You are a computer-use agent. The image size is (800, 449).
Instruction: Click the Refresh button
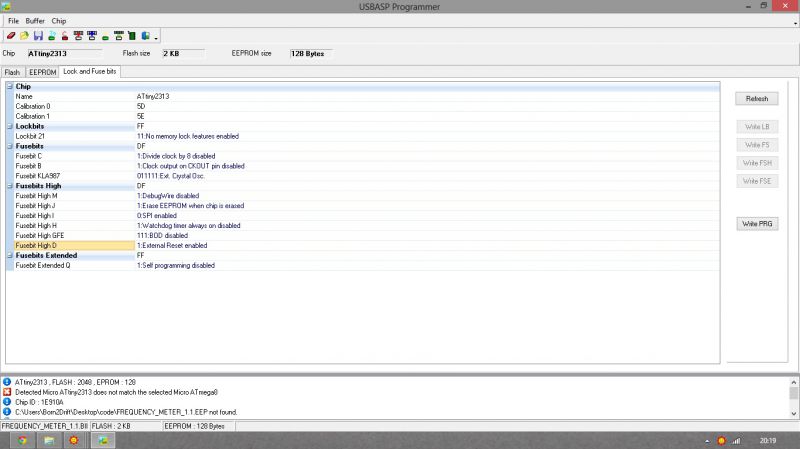click(757, 98)
